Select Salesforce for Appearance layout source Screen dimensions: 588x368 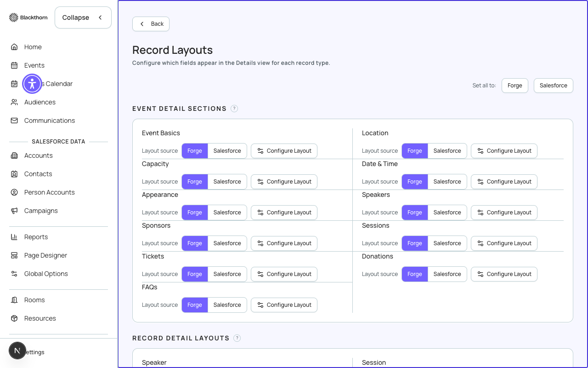point(227,213)
